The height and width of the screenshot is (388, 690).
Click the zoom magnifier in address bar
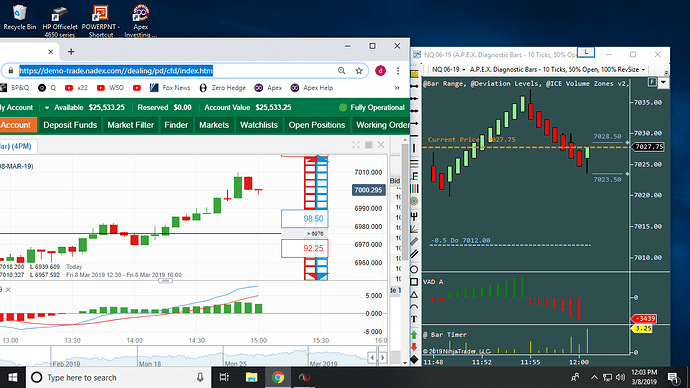[341, 70]
